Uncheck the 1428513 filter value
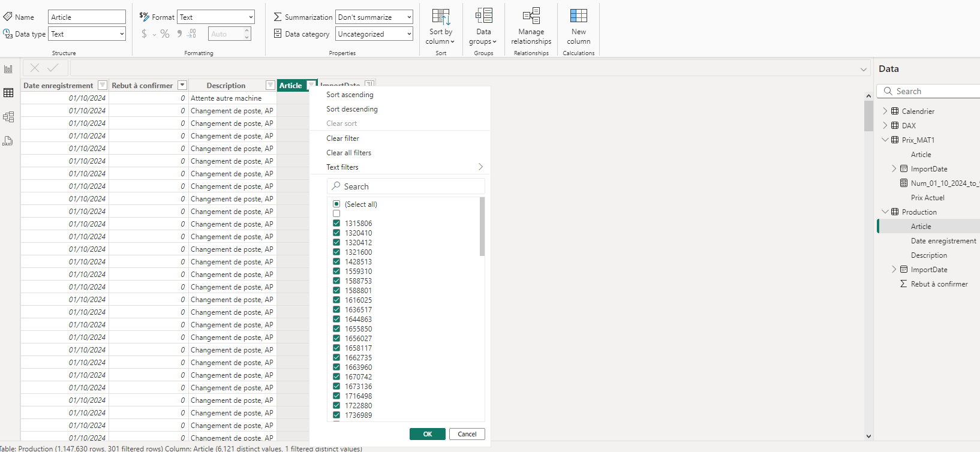 pyautogui.click(x=336, y=261)
